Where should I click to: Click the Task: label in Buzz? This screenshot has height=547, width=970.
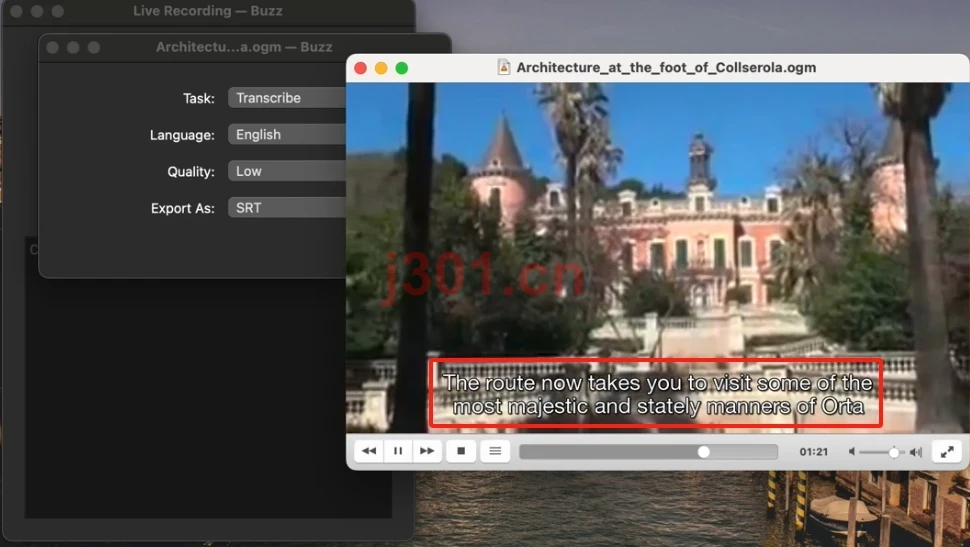tap(199, 98)
